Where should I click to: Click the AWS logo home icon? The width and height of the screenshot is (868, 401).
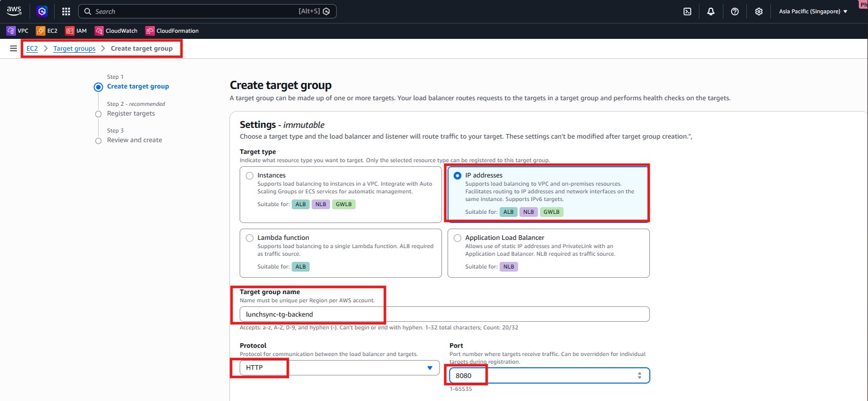click(14, 11)
